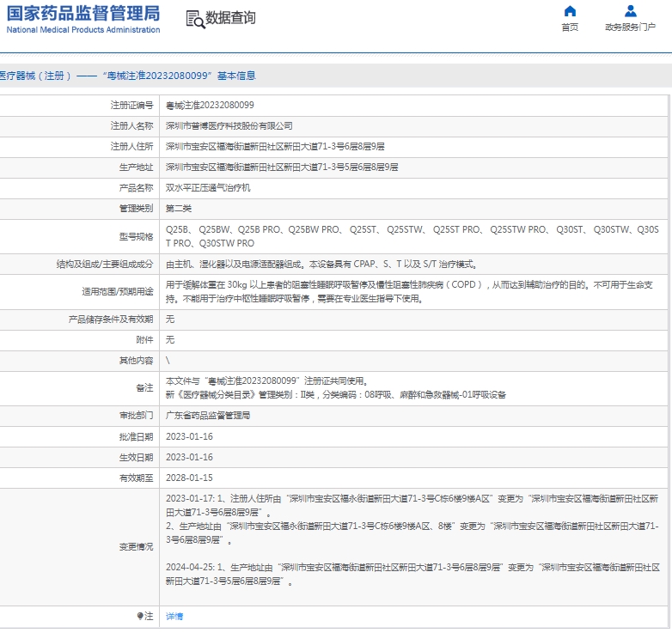The image size is (672, 633).
Task: Click the 2023-01-17 change record text
Action: (412, 519)
